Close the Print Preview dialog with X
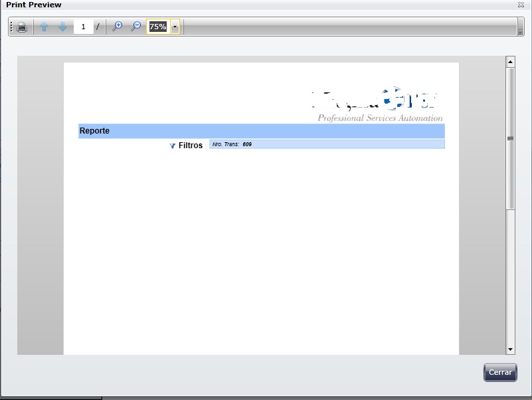The width and height of the screenshot is (532, 400). (x=521, y=5)
